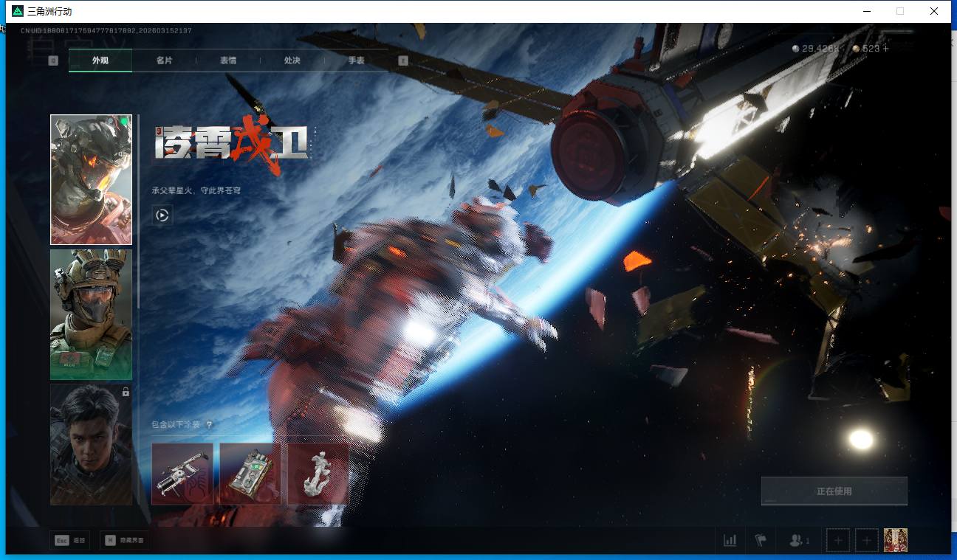
Task: Play the 凌霄戍卫 skin preview video
Action: [162, 215]
